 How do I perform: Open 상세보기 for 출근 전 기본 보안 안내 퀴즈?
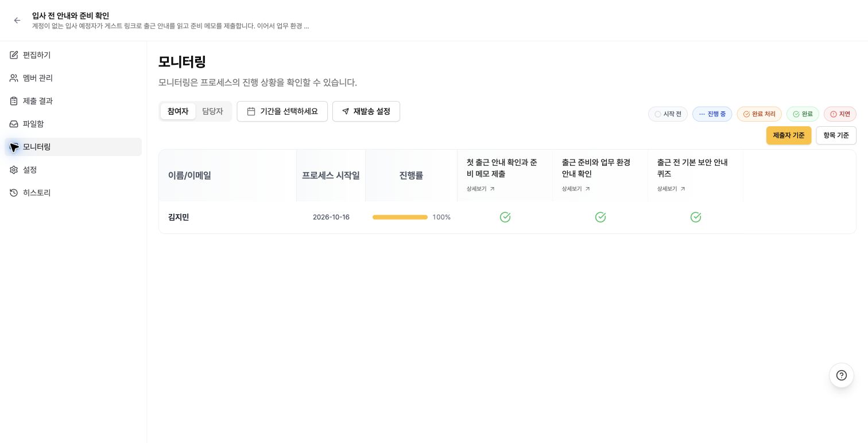(x=671, y=189)
